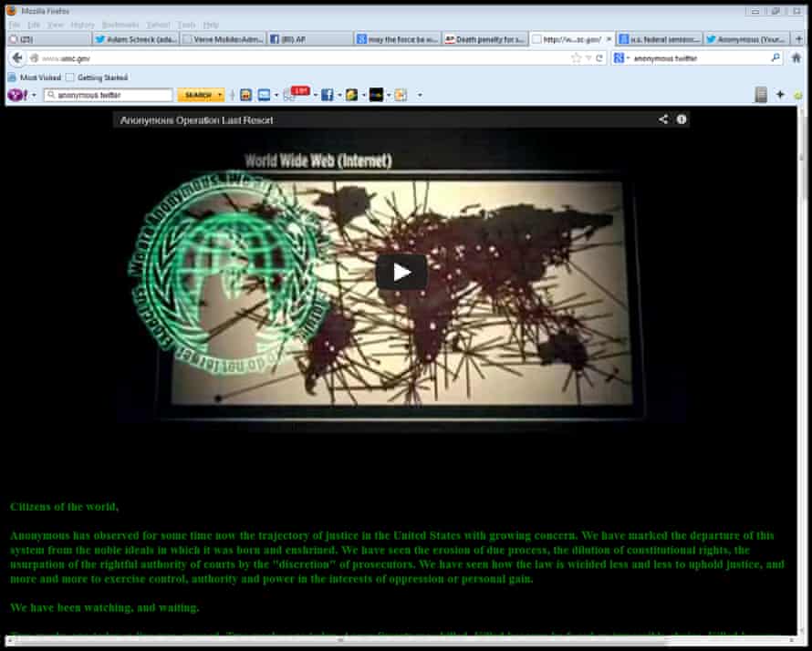Bookmark this page with the star icon
Image resolution: width=812 pixels, height=651 pixels.
click(575, 57)
